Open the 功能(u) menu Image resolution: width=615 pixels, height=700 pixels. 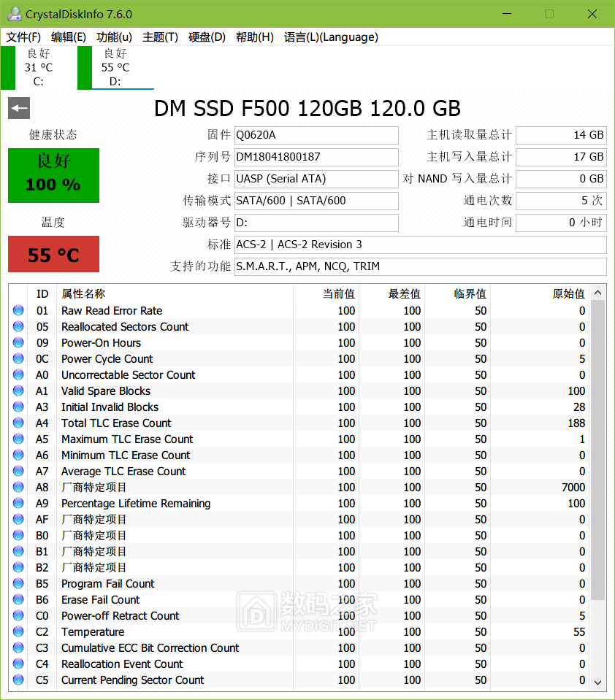[114, 37]
